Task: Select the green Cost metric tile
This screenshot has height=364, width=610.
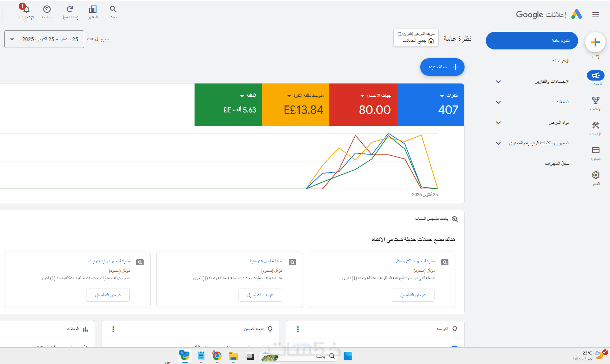Action: (228, 105)
